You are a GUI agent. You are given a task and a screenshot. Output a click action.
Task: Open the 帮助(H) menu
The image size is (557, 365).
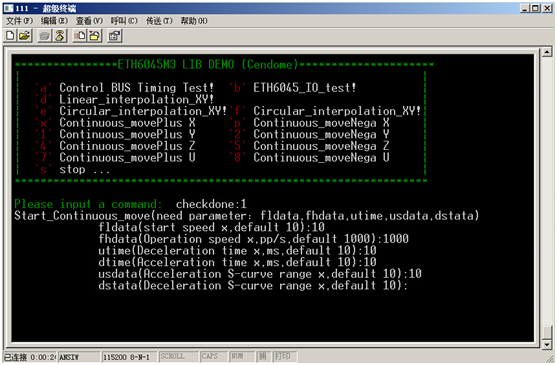coord(194,21)
